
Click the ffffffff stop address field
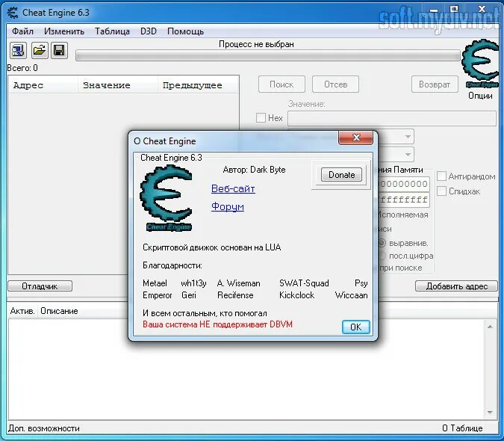[x=404, y=200]
